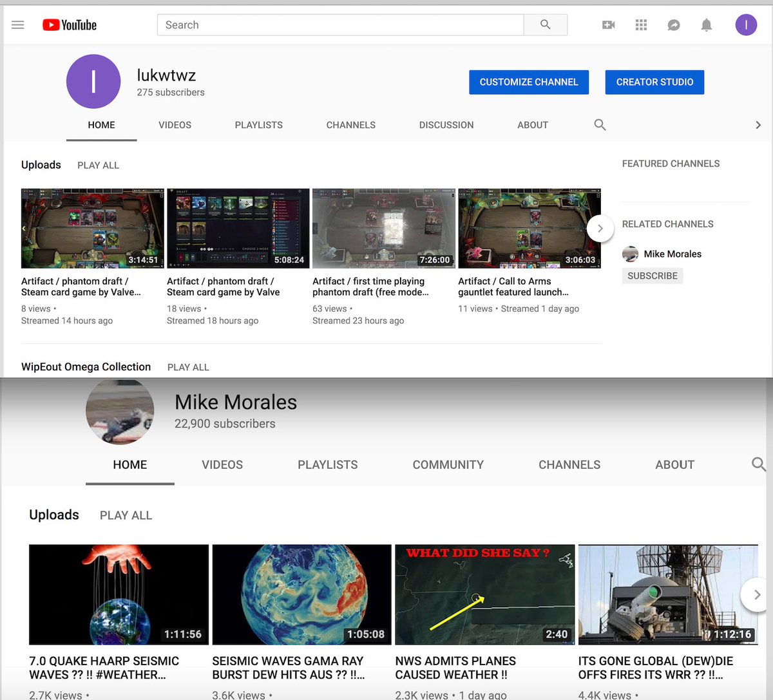This screenshot has width=773, height=700.
Task: Open the hamburger guide menu
Action: point(18,25)
